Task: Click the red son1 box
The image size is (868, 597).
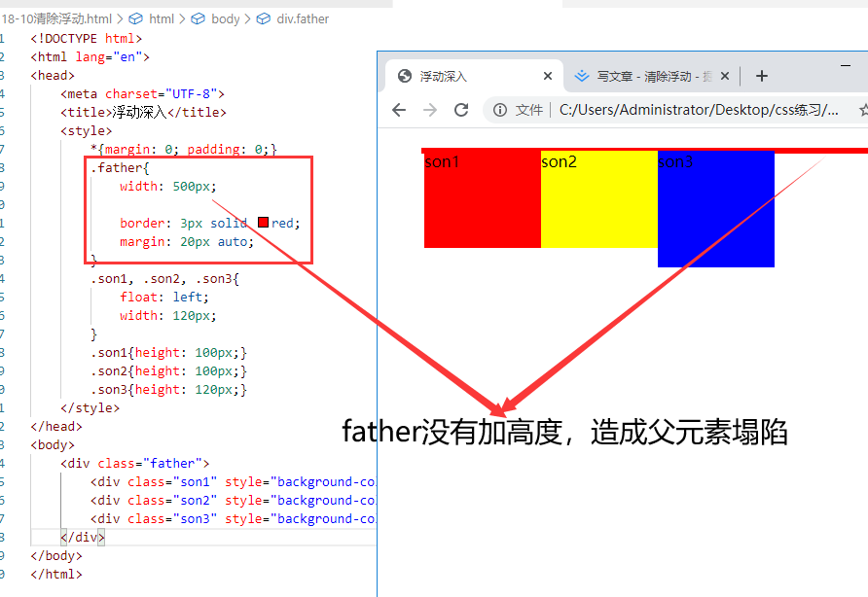Action: (482, 199)
